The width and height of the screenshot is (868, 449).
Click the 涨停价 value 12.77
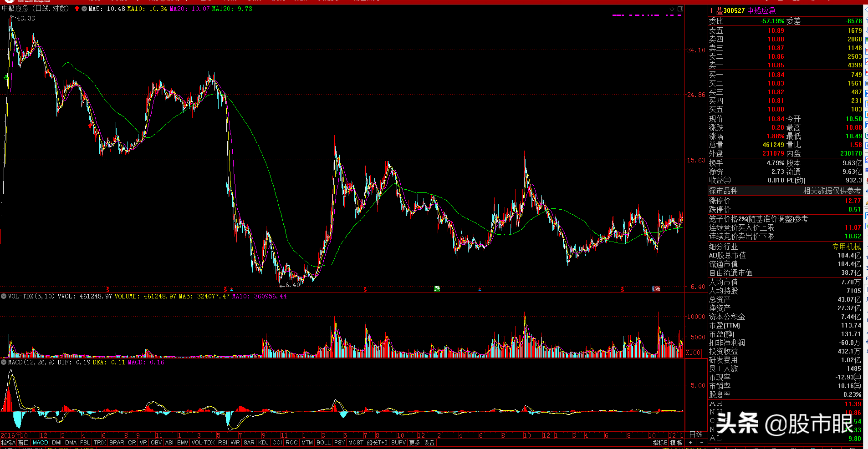point(853,201)
